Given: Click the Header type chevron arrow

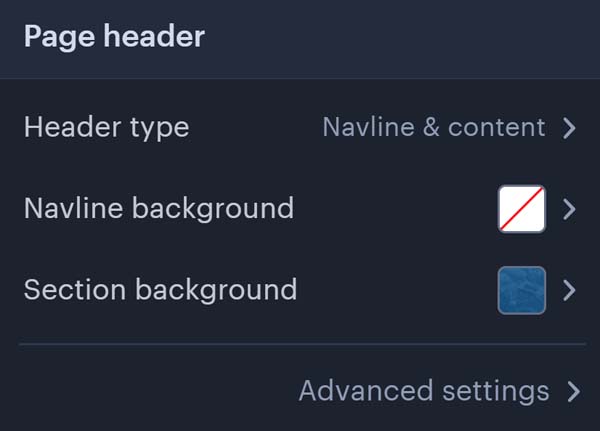Looking at the screenshot, I should click(x=569, y=128).
